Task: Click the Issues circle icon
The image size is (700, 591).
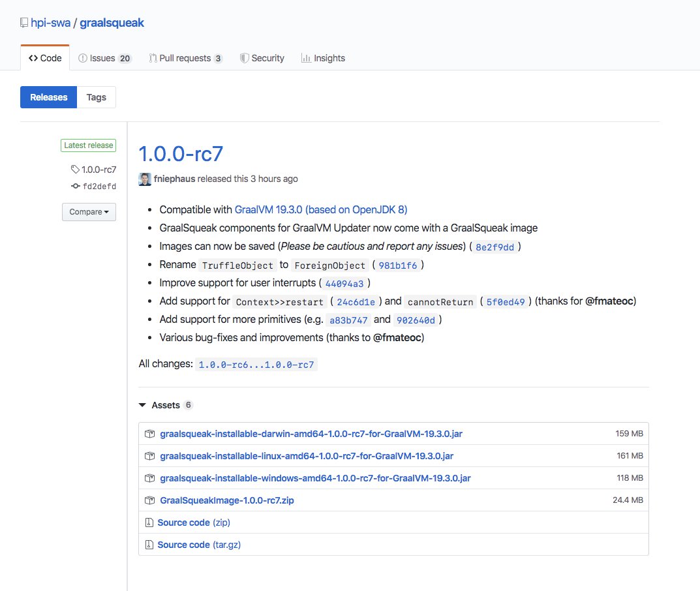Action: 83,58
